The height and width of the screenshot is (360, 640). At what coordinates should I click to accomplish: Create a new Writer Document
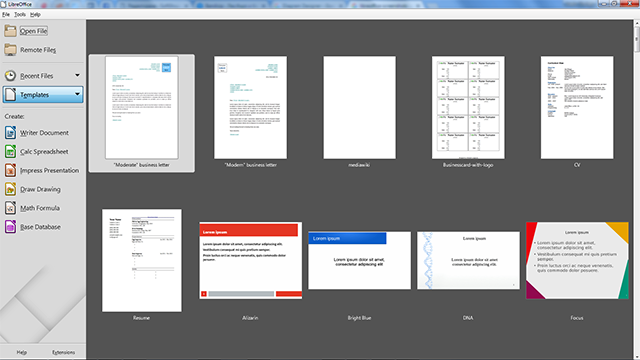(43, 133)
